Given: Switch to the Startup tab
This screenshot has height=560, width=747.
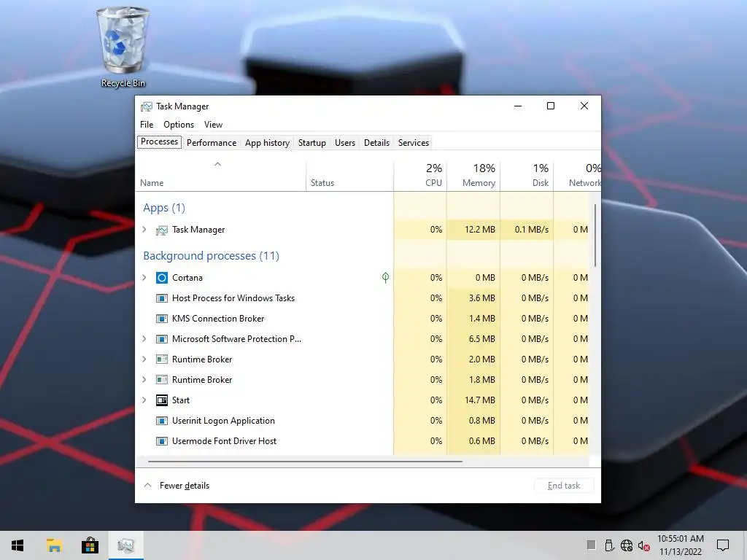Looking at the screenshot, I should 312,143.
